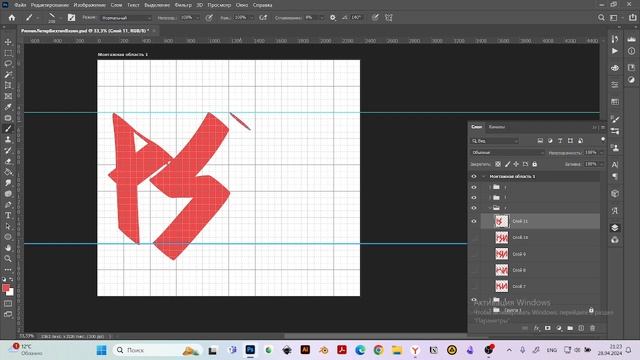Click the delete layer trash icon
This screenshot has height=360, width=640.
tap(593, 328)
